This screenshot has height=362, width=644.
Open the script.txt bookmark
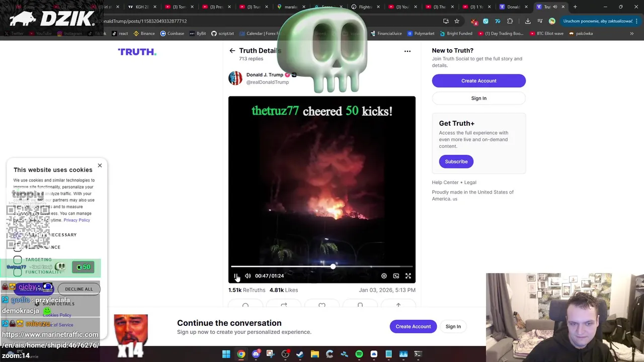[222, 34]
